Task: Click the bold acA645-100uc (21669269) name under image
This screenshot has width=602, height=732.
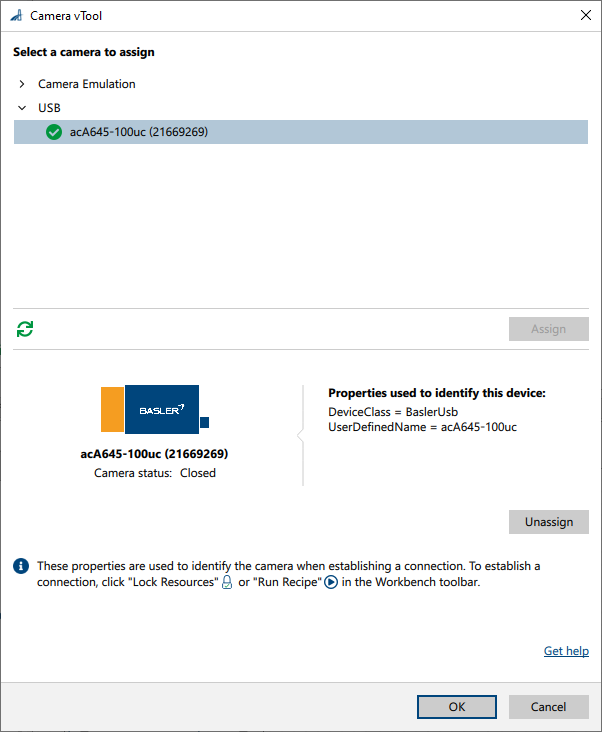Action: 154,454
